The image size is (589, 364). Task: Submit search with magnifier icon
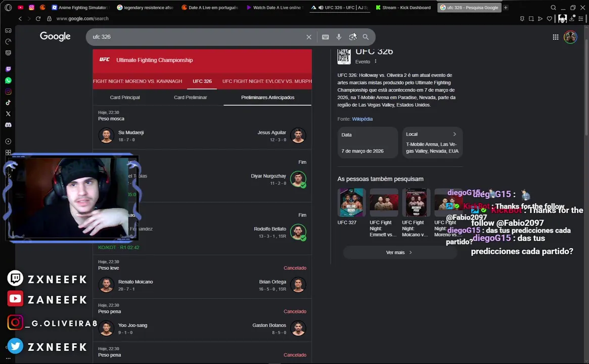366,37
